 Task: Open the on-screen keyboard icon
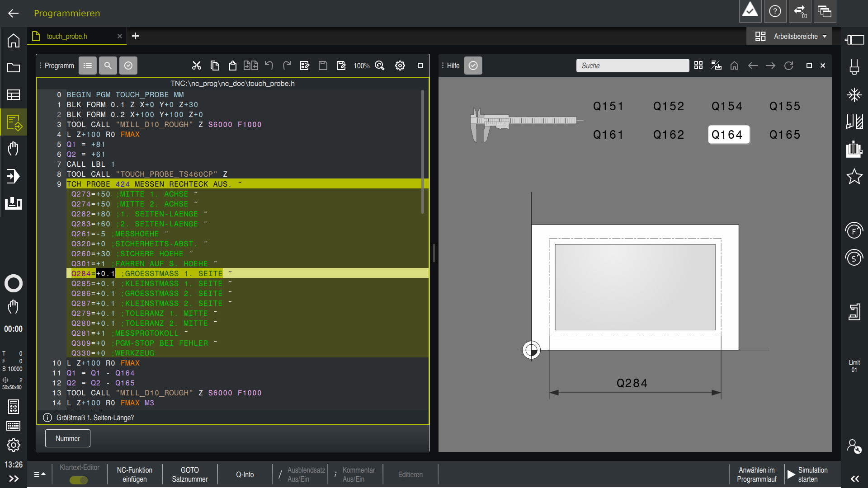pyautogui.click(x=14, y=426)
